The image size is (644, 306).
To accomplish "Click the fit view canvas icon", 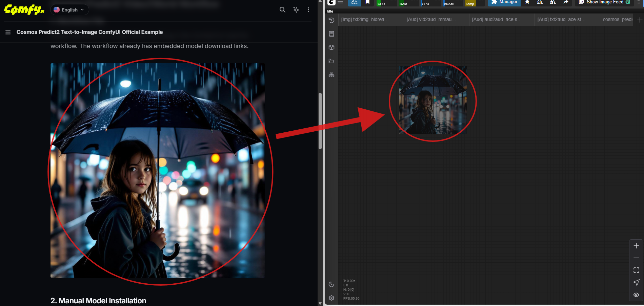I will (636, 270).
